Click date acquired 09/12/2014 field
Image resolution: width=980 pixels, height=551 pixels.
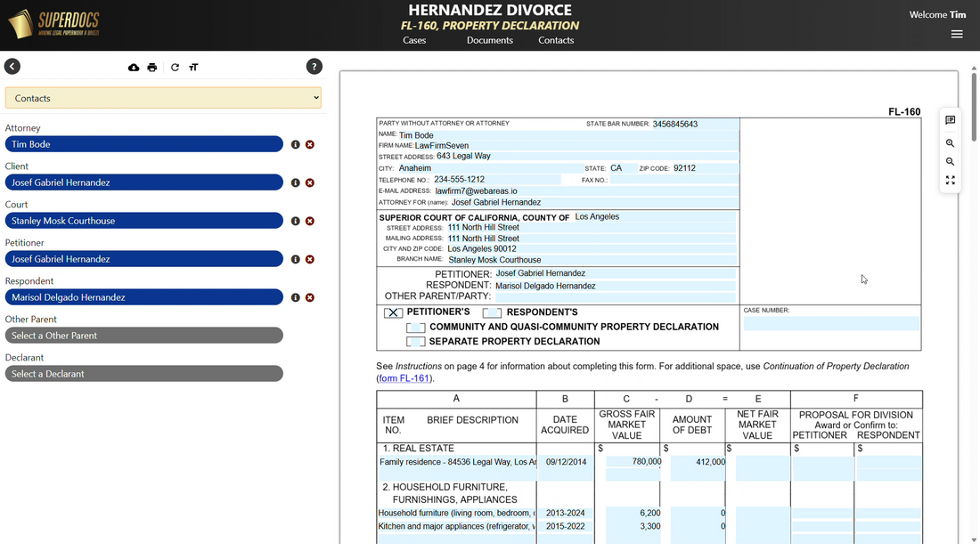(x=566, y=462)
